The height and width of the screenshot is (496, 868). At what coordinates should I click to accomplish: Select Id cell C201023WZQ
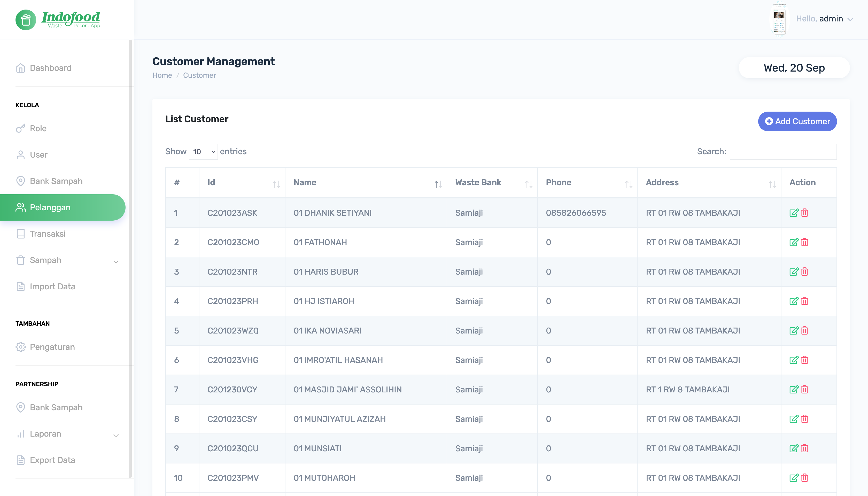click(233, 331)
